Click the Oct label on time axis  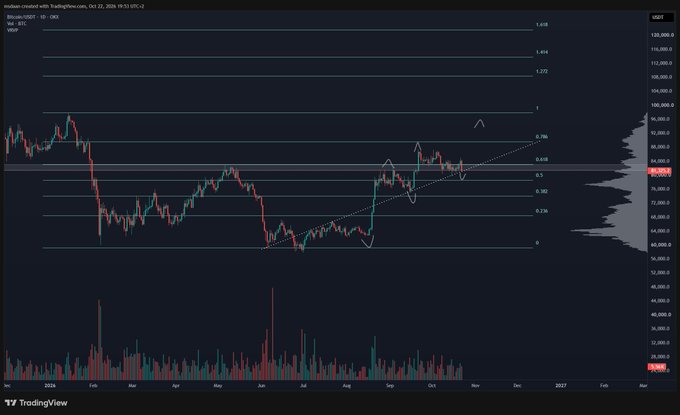432,386
